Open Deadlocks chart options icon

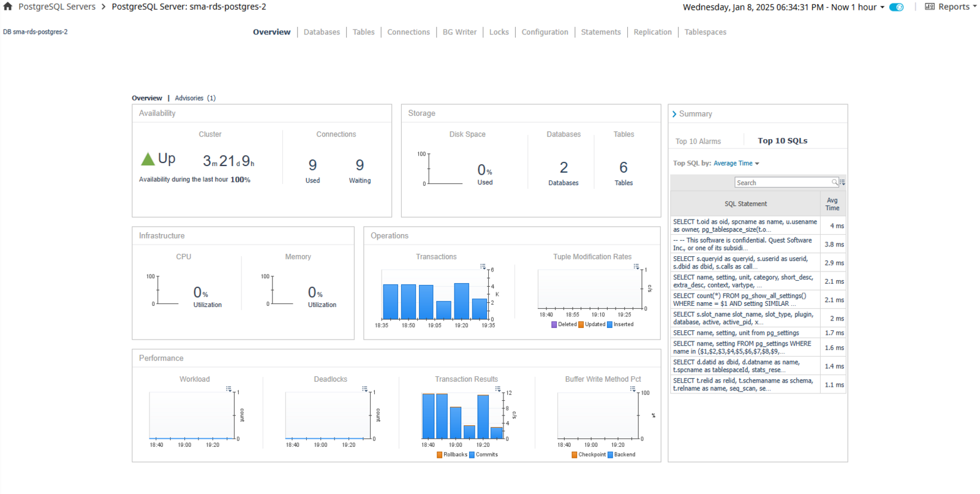pos(364,389)
